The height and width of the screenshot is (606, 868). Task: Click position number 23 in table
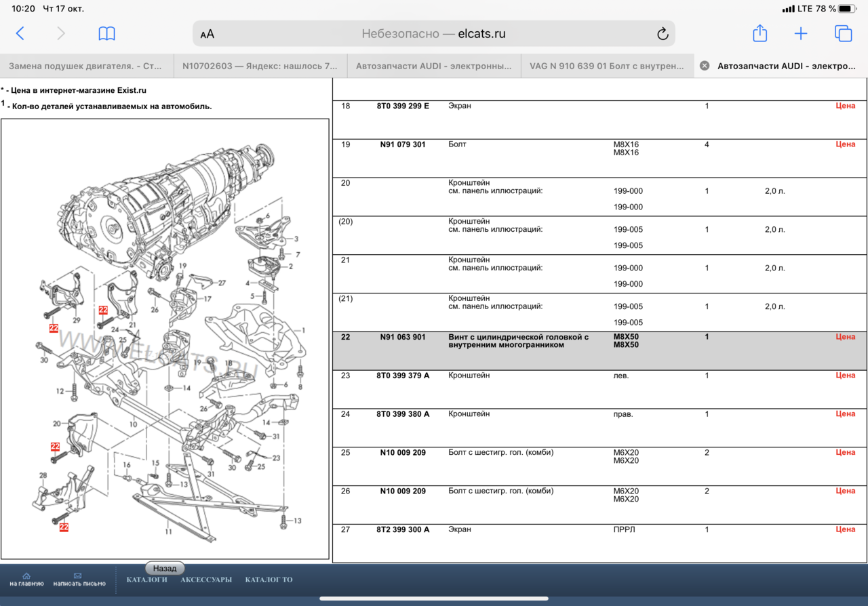point(345,375)
